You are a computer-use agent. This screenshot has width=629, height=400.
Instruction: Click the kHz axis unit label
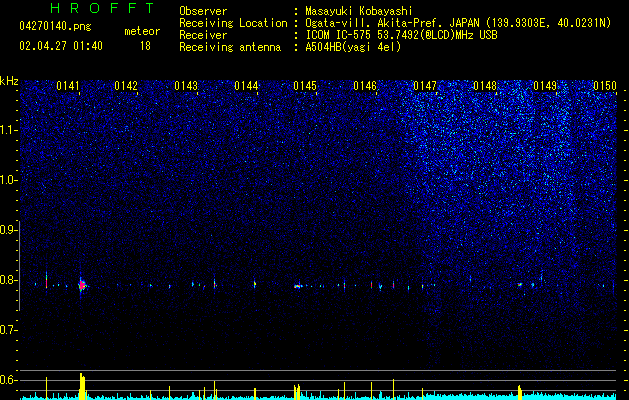(9, 81)
